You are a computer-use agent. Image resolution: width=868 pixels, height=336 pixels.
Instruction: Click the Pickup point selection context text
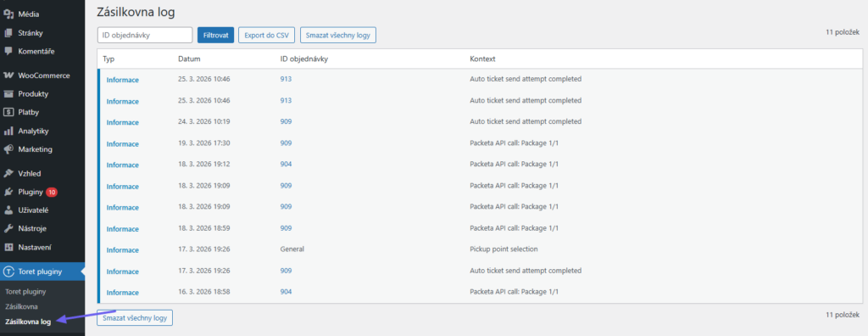504,249
